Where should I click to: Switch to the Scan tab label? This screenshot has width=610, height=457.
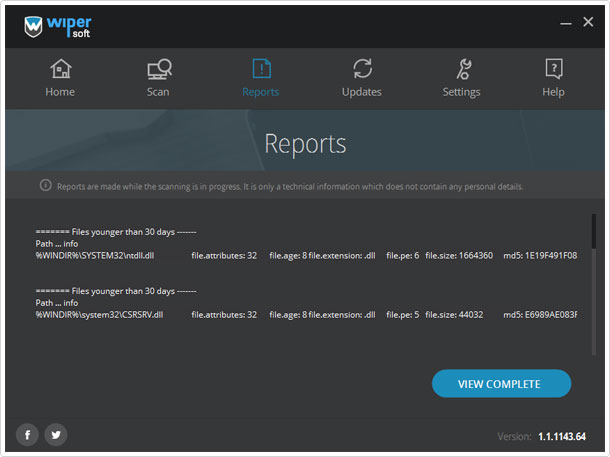(x=158, y=92)
